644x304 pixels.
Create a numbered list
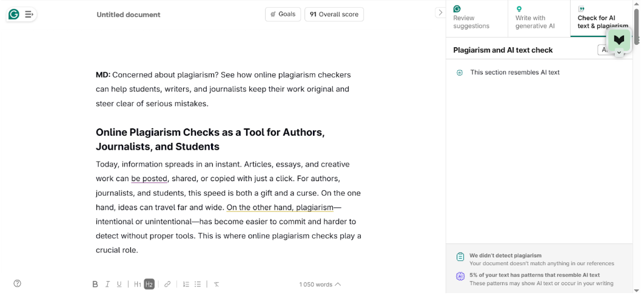(x=186, y=284)
